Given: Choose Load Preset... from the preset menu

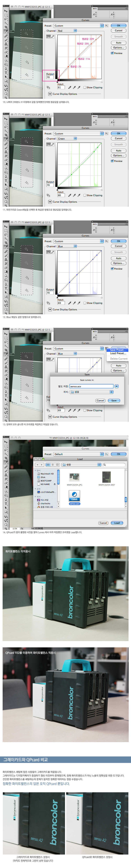Looking at the screenshot, I should point(118,353).
